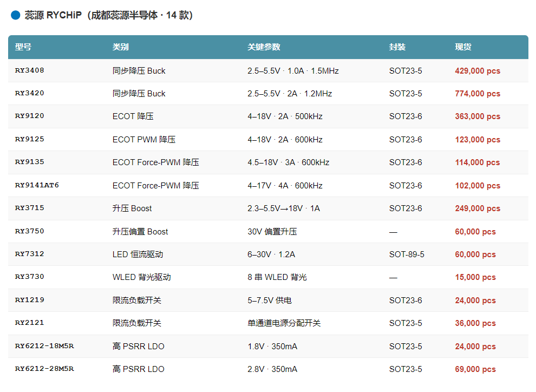The image size is (536, 392).
Task: Click the 型号 column header
Action: pos(23,47)
